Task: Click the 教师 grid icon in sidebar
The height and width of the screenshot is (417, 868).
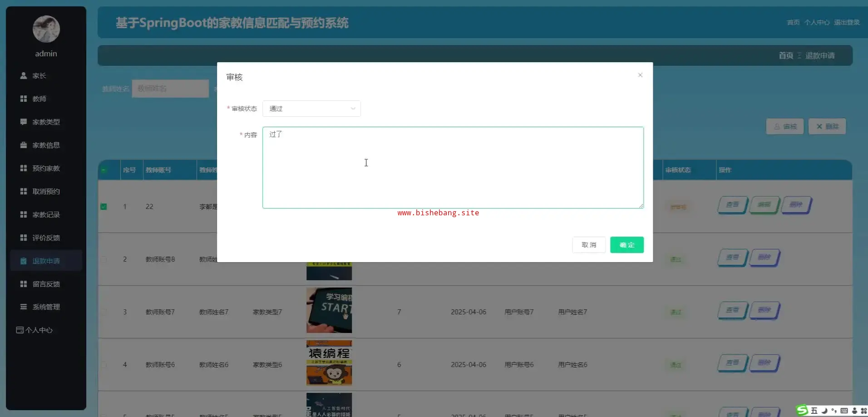Action: (24, 99)
